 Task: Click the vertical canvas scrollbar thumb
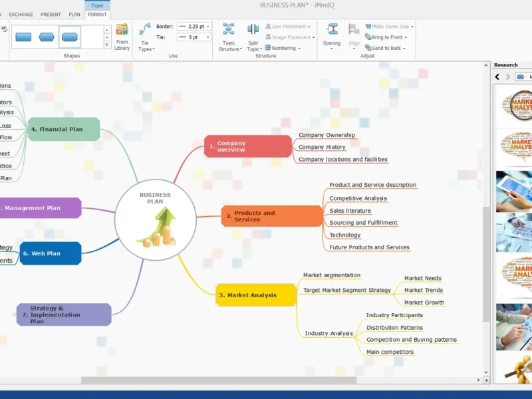[486, 263]
